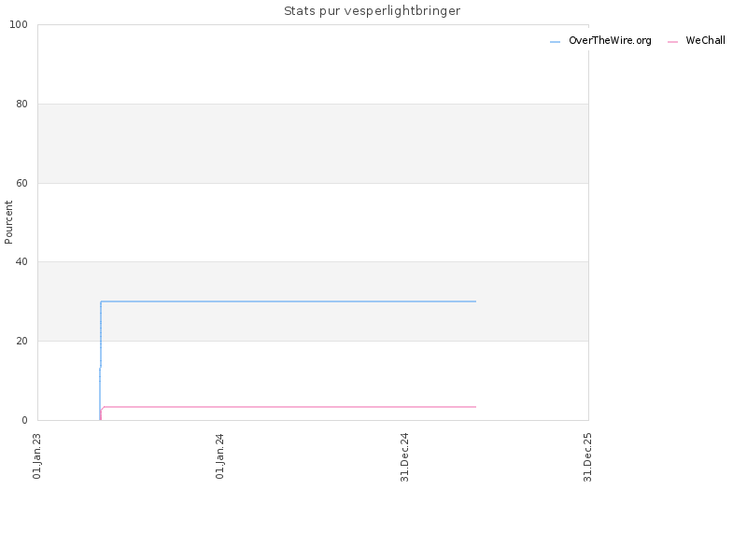Click the Pourcent y-axis label

pyautogui.click(x=8, y=222)
